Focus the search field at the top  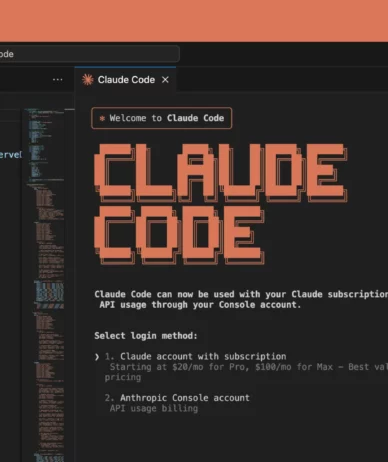[x=89, y=54]
